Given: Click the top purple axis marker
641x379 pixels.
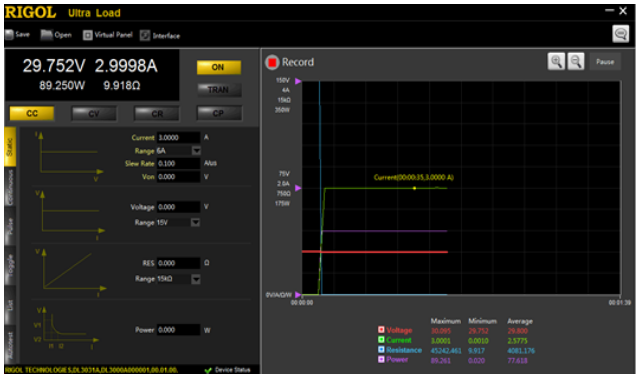Looking at the screenshot, I should (298, 81).
